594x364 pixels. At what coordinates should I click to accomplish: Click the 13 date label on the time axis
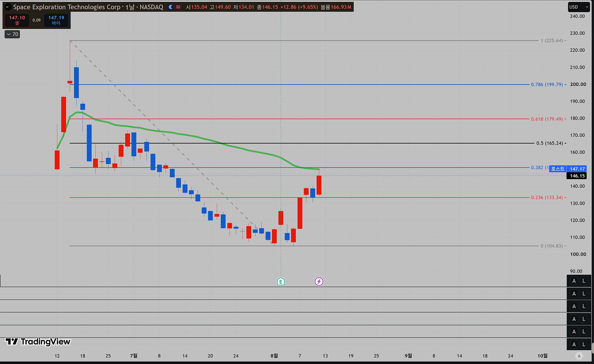(x=325, y=356)
